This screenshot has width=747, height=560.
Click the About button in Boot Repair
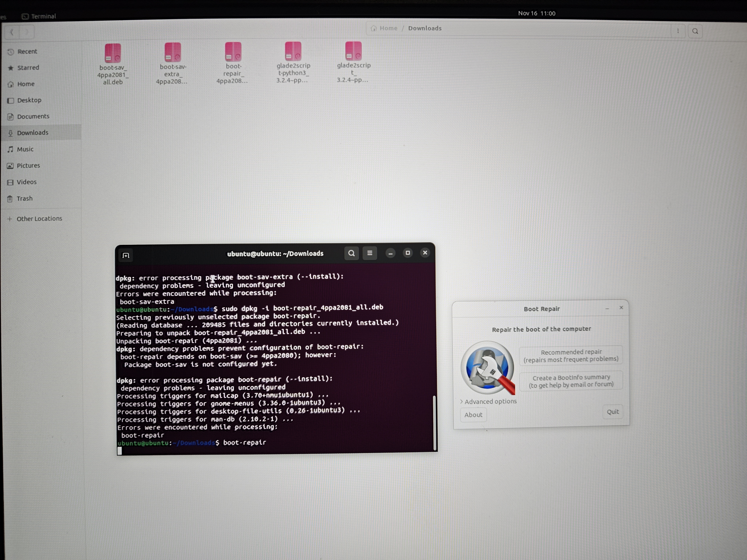[x=473, y=415]
